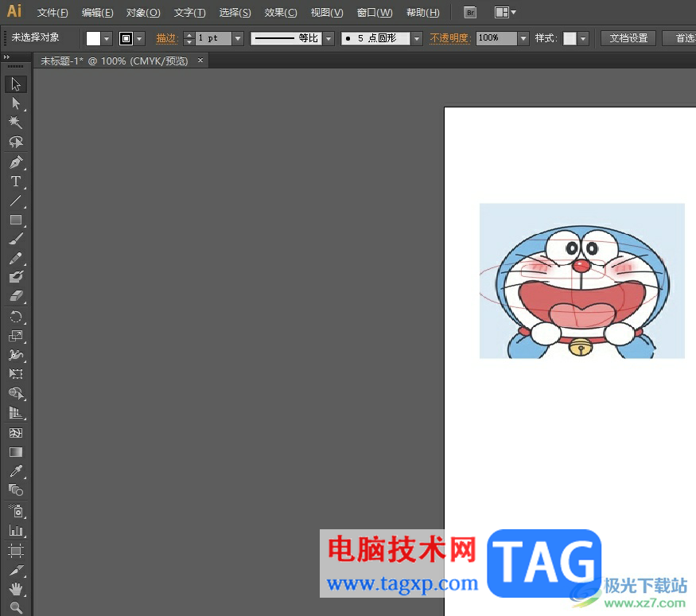Select the Artboard tool

pyautogui.click(x=16, y=552)
